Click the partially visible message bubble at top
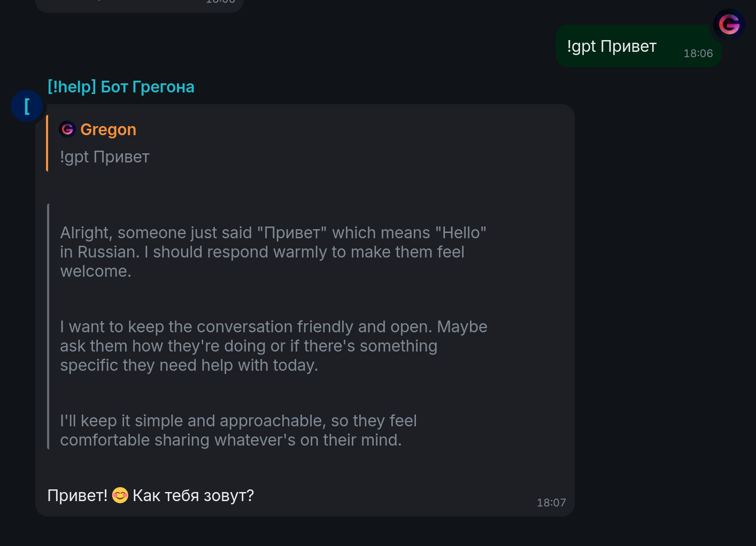Viewport: 756px width, 546px height. (139, 4)
